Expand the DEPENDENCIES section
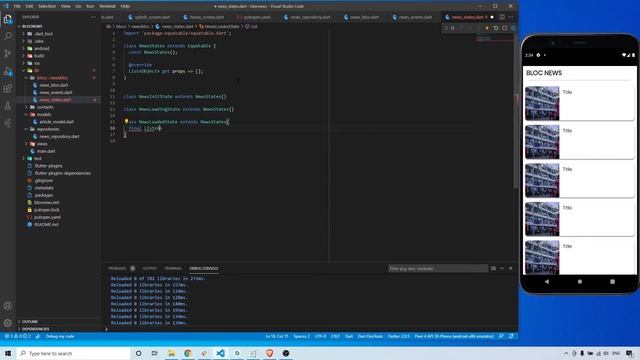The width and height of the screenshot is (640, 360). click(x=35, y=329)
